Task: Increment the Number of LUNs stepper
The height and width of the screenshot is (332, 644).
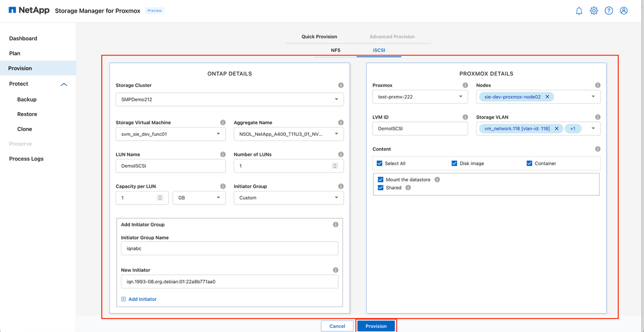Action: [334, 164]
